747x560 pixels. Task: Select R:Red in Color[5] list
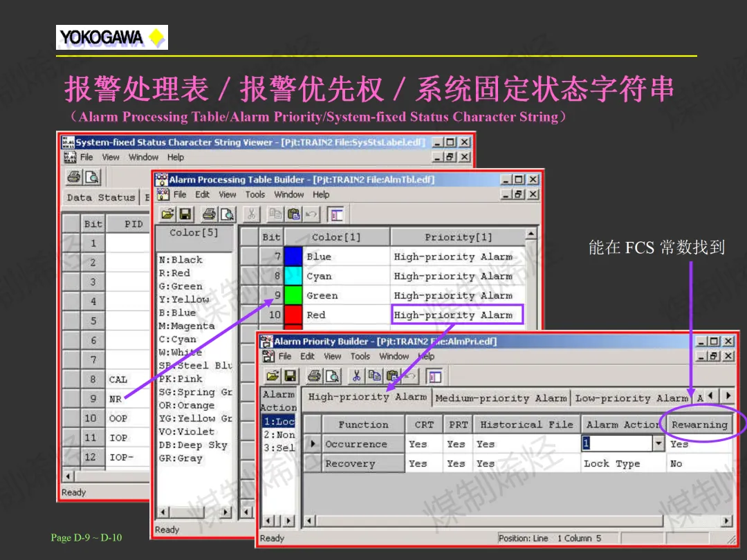tap(174, 273)
